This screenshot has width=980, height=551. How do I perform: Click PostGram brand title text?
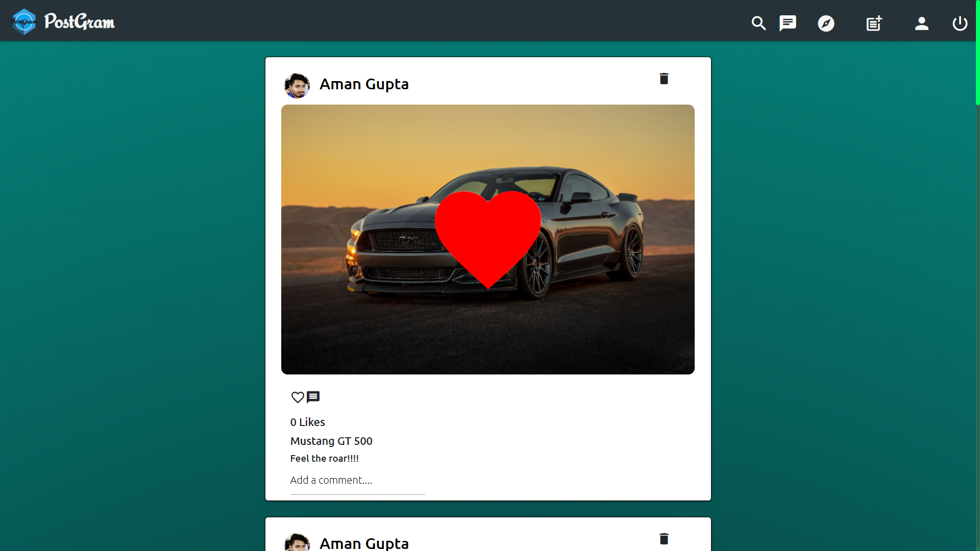[x=80, y=21]
